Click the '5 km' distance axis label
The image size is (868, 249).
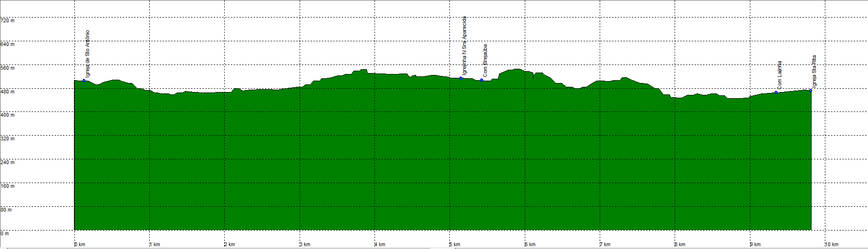point(455,245)
